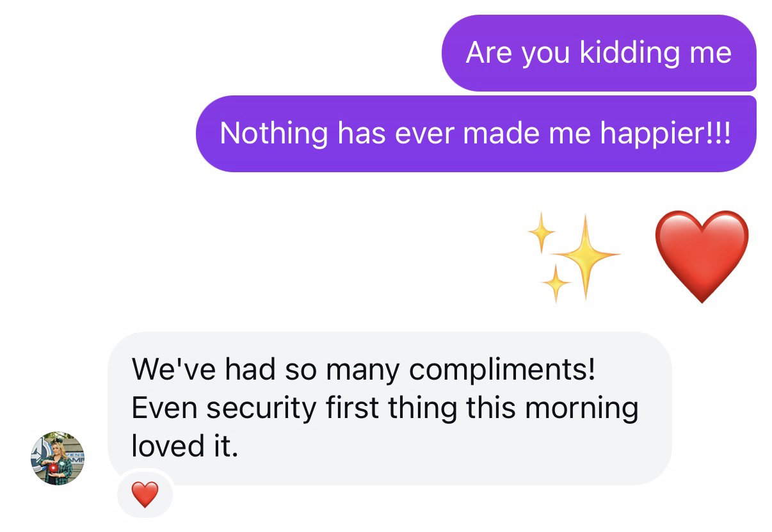
Task: Open the sender's profile picture
Action: (58, 458)
